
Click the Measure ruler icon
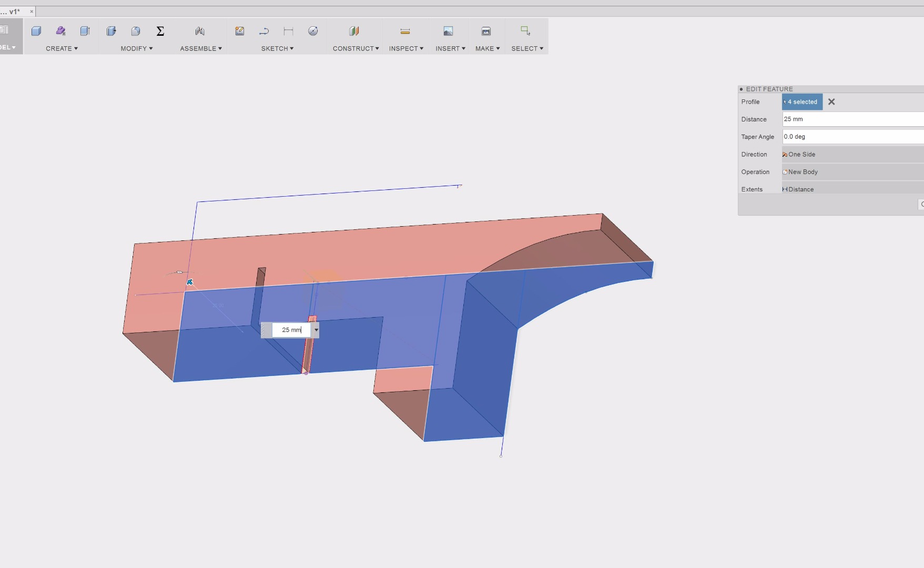[405, 31]
